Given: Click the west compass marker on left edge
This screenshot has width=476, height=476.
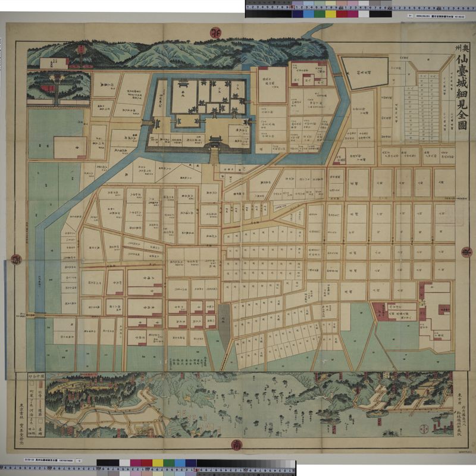Looking at the screenshot, I should [x=15, y=259].
